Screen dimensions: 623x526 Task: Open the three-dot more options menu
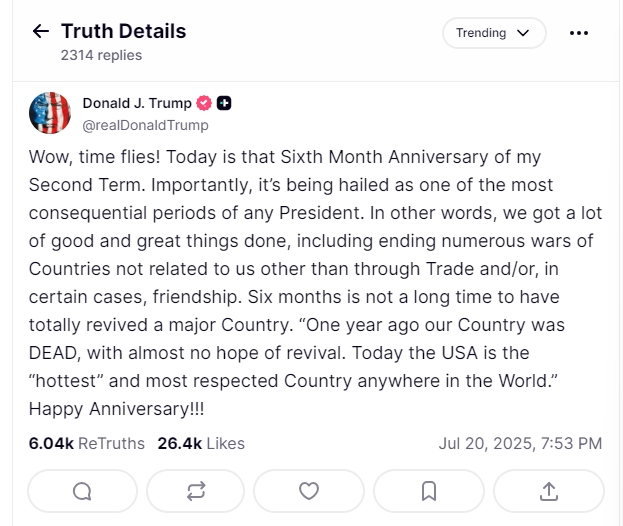tap(579, 33)
